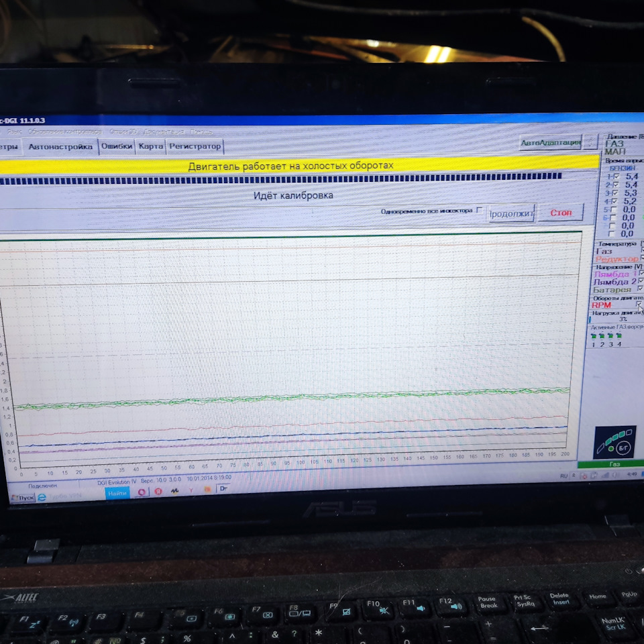Open Internet Explorer from the taskbar

pyautogui.click(x=42, y=497)
